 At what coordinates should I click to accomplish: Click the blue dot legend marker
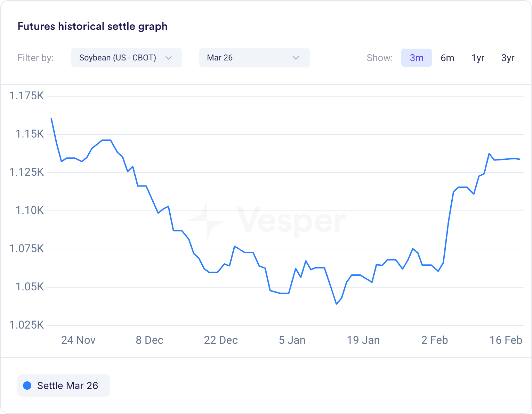point(27,386)
